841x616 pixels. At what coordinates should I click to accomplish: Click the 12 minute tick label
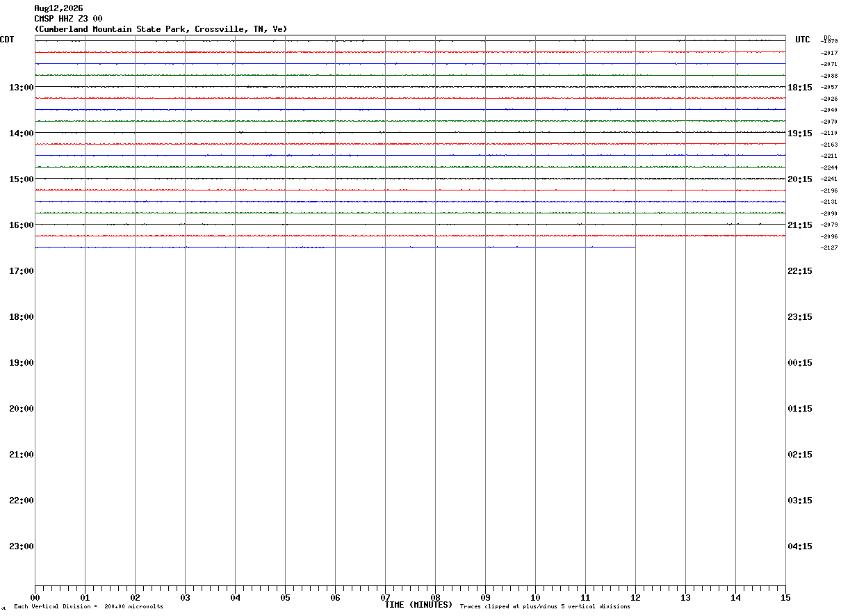click(635, 598)
